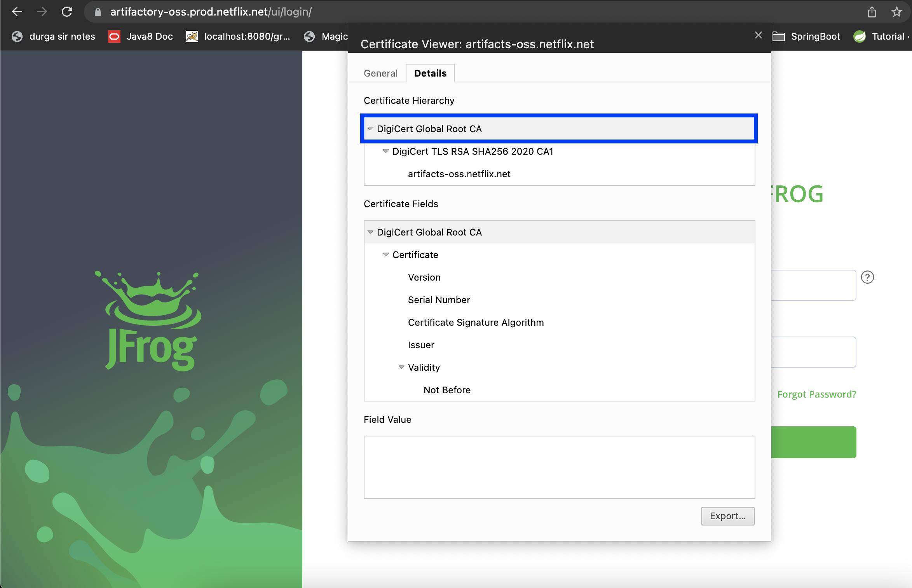Close the Certificate Viewer dialog
Screen dimensions: 912x588
758,35
